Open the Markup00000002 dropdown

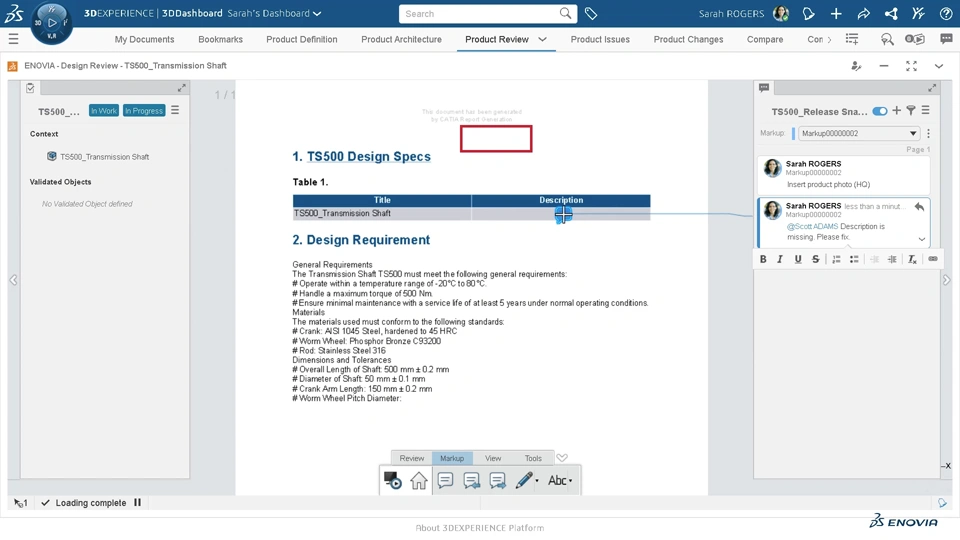coord(859,133)
